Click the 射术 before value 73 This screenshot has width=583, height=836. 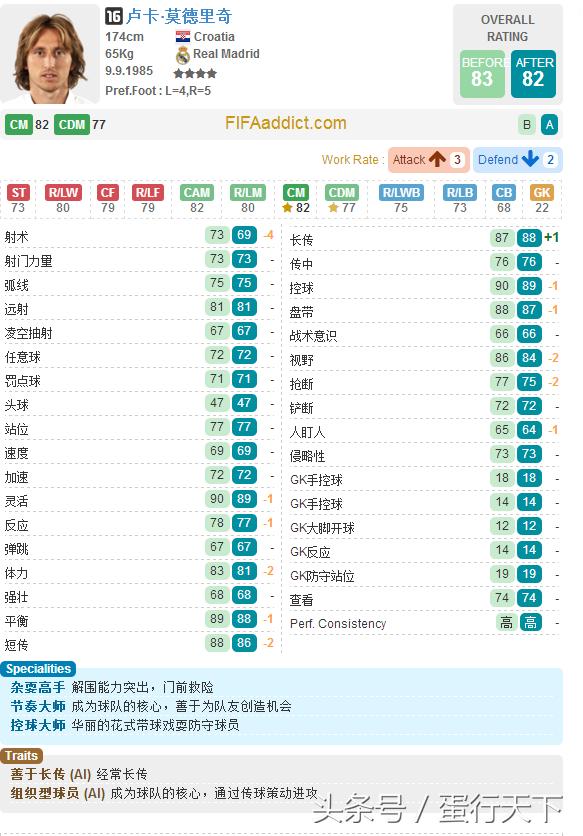[x=217, y=235]
